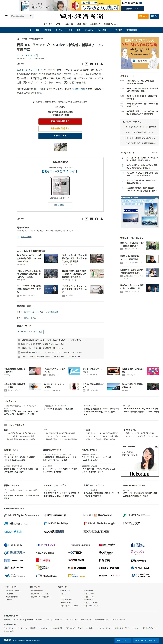Viewport: 163px width, 644px height.
Task: Open the #西武ホールディングス company tag
Action: (x=33, y=312)
